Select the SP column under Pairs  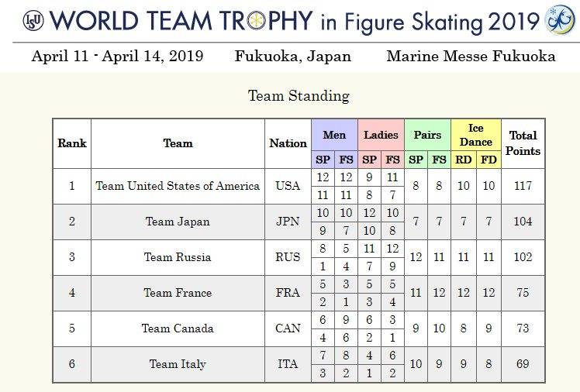(x=416, y=160)
